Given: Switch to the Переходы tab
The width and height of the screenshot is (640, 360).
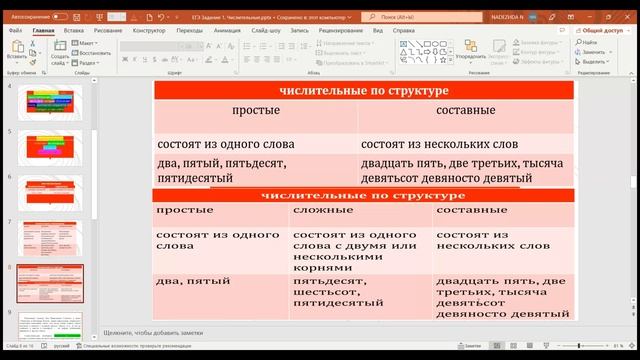Looking at the screenshot, I should click(x=189, y=31).
